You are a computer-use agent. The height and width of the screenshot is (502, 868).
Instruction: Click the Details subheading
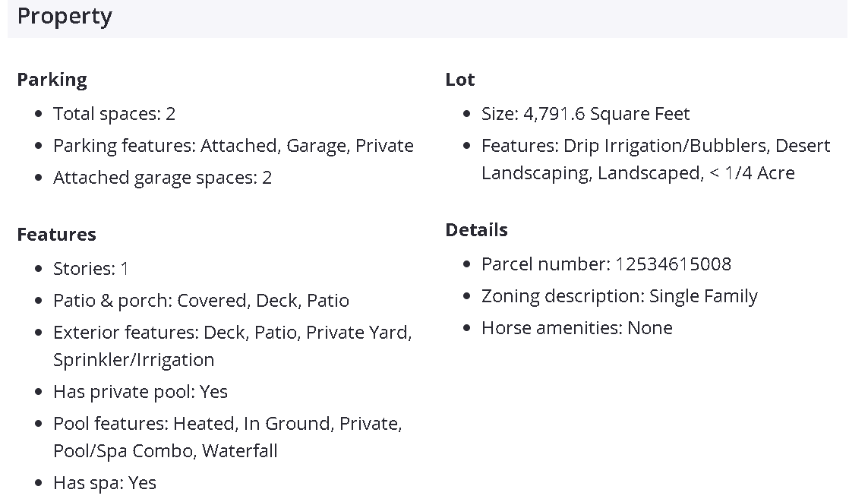pos(476,230)
